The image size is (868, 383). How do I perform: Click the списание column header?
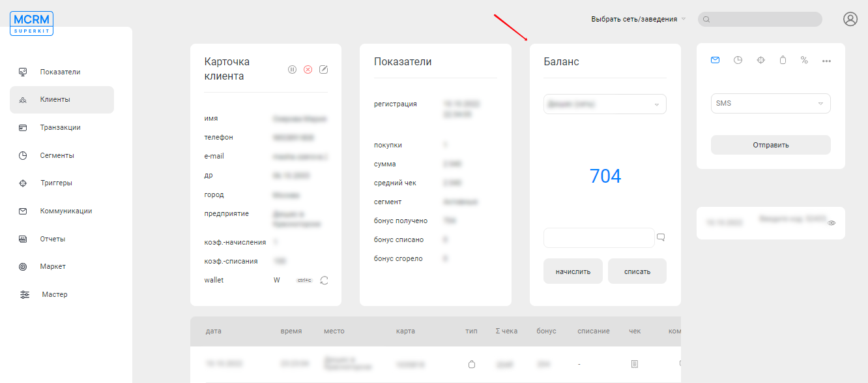coord(594,331)
